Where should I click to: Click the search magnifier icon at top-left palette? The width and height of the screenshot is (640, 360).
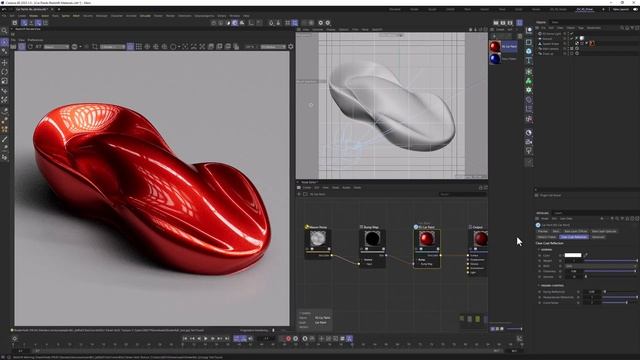pos(4,31)
